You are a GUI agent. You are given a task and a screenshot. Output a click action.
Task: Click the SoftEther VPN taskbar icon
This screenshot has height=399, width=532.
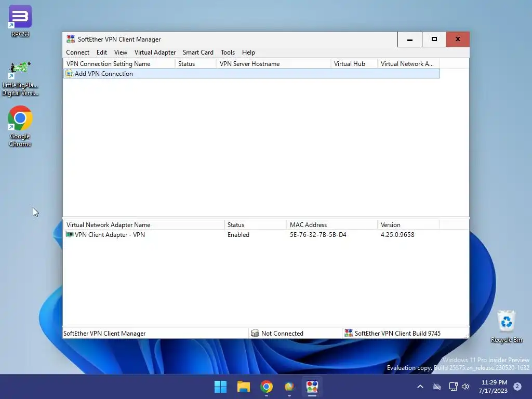tap(312, 387)
